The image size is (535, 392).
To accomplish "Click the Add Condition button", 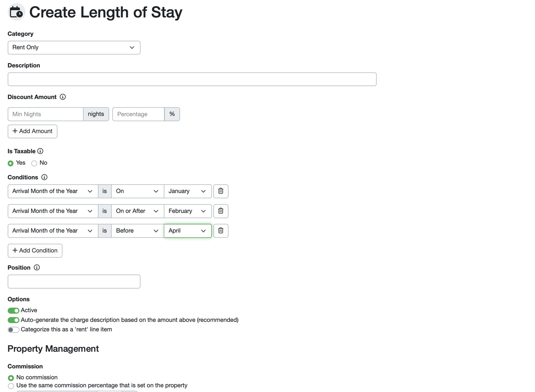I will 35,251.
